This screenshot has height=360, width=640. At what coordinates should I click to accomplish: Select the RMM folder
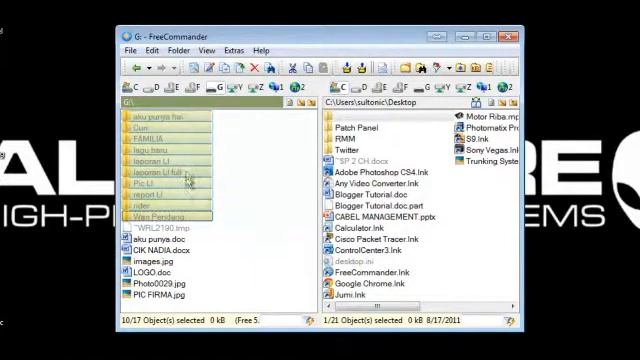click(x=340, y=139)
